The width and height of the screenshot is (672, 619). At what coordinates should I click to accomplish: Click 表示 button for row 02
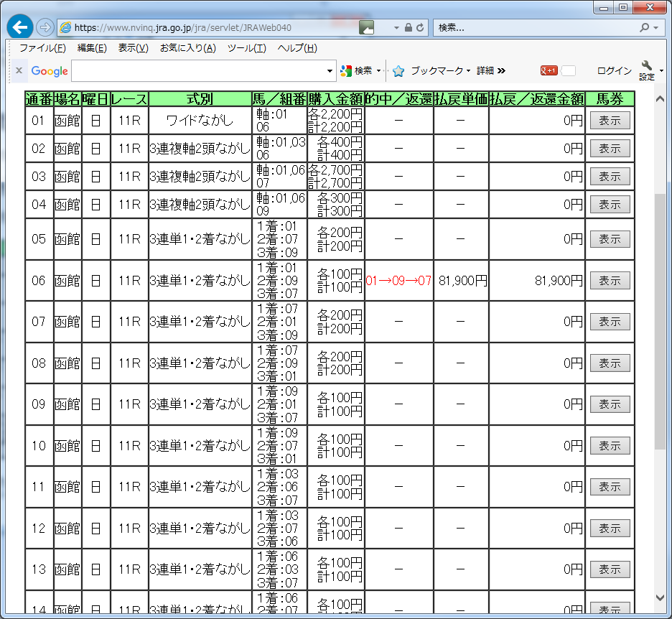pyautogui.click(x=610, y=149)
